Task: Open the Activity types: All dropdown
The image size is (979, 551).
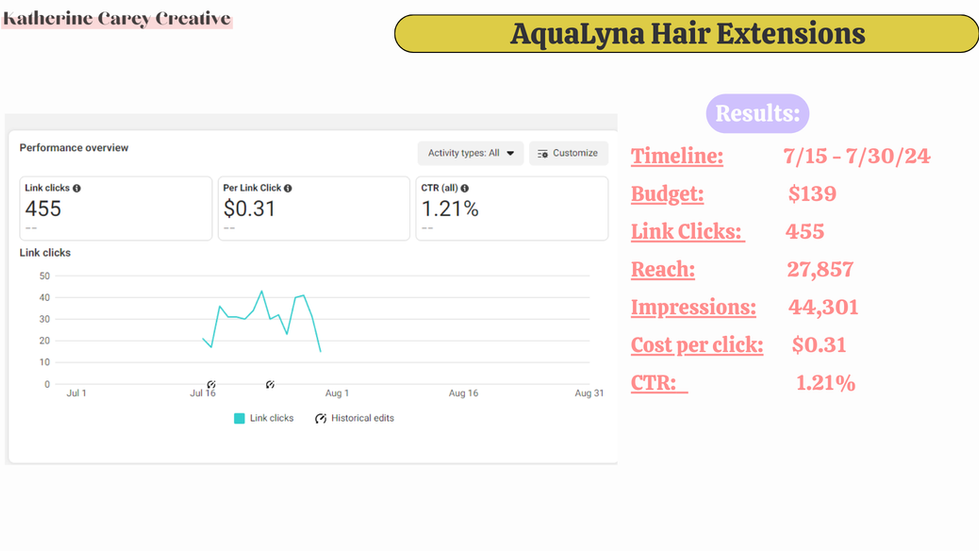Action: 470,153
